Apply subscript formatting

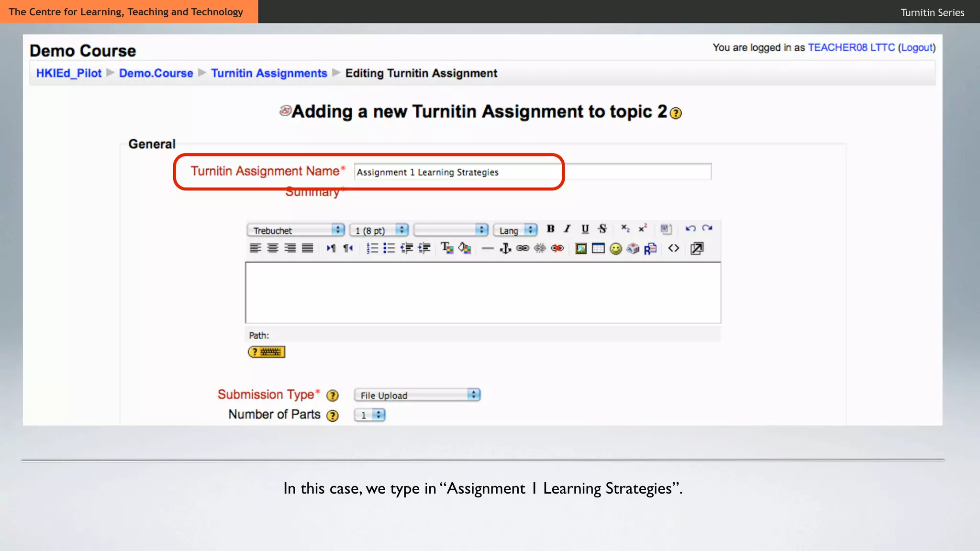625,229
